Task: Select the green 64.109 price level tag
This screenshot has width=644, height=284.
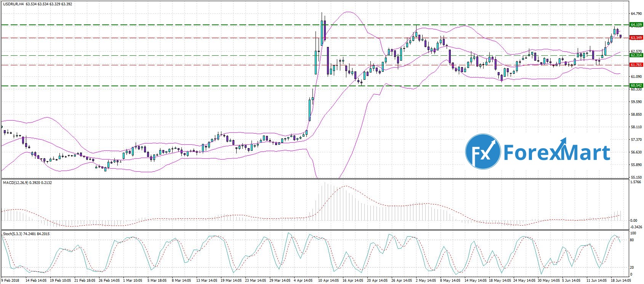Action: coord(636,25)
